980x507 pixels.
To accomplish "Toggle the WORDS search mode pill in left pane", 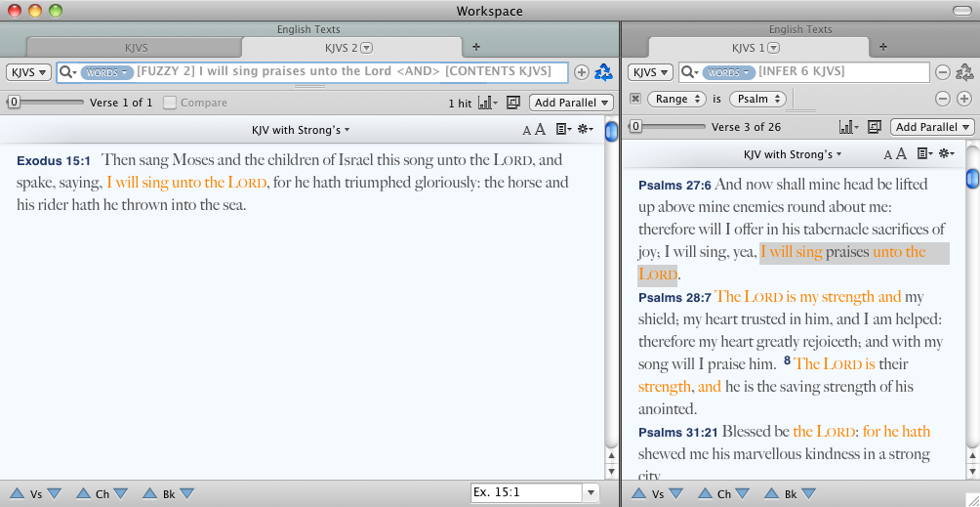I will pos(106,72).
